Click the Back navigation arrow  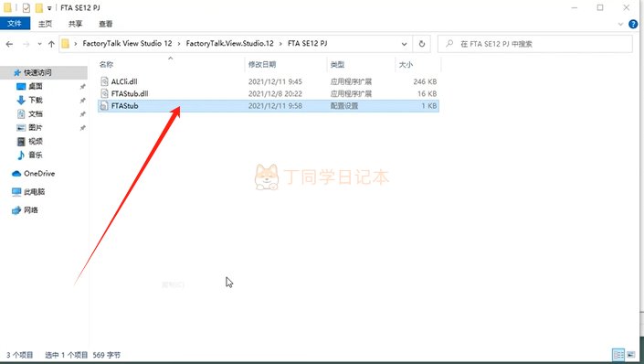9,44
